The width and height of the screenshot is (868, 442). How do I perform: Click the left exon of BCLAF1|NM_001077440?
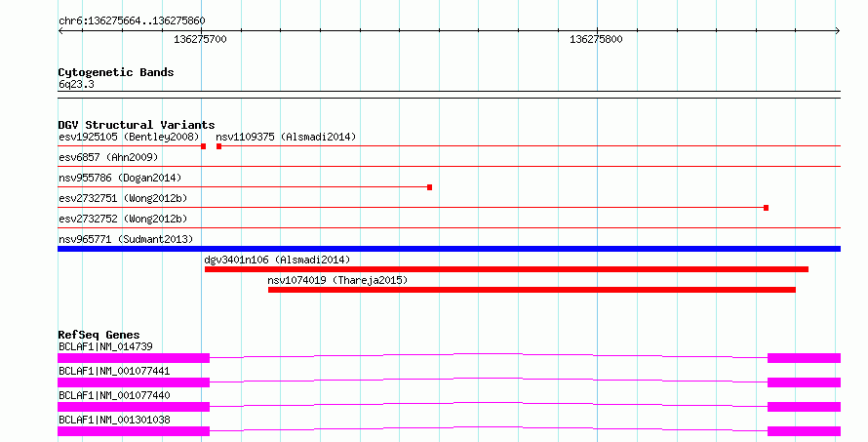click(x=134, y=407)
